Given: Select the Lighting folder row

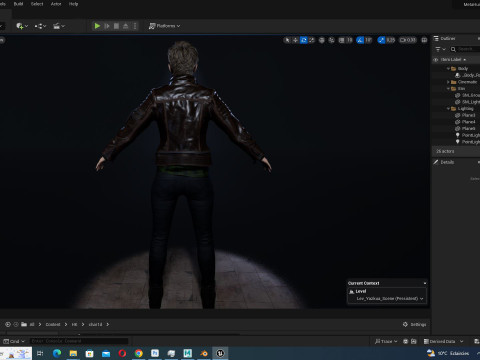Looking at the screenshot, I should click(x=462, y=109).
